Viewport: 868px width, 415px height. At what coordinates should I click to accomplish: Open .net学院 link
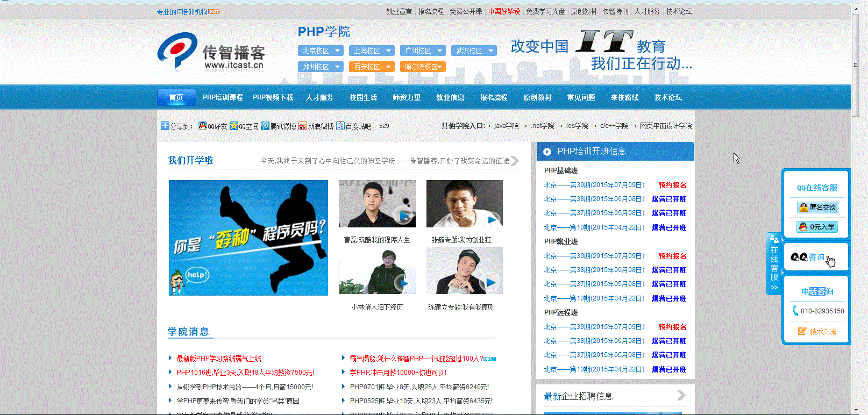543,126
